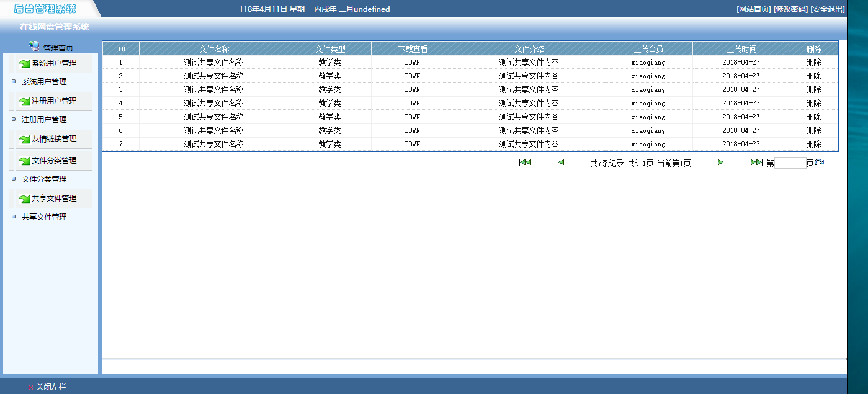Image resolution: width=868 pixels, height=394 pixels.
Task: Click 2018-04-27 in row 6
Action: (741, 131)
